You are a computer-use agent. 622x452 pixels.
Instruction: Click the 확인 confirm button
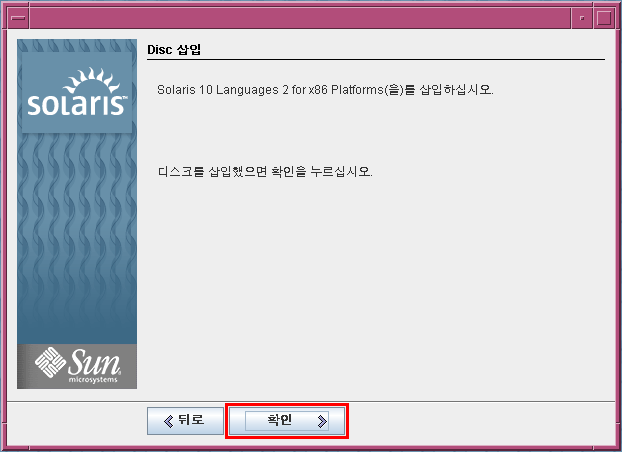pos(287,421)
